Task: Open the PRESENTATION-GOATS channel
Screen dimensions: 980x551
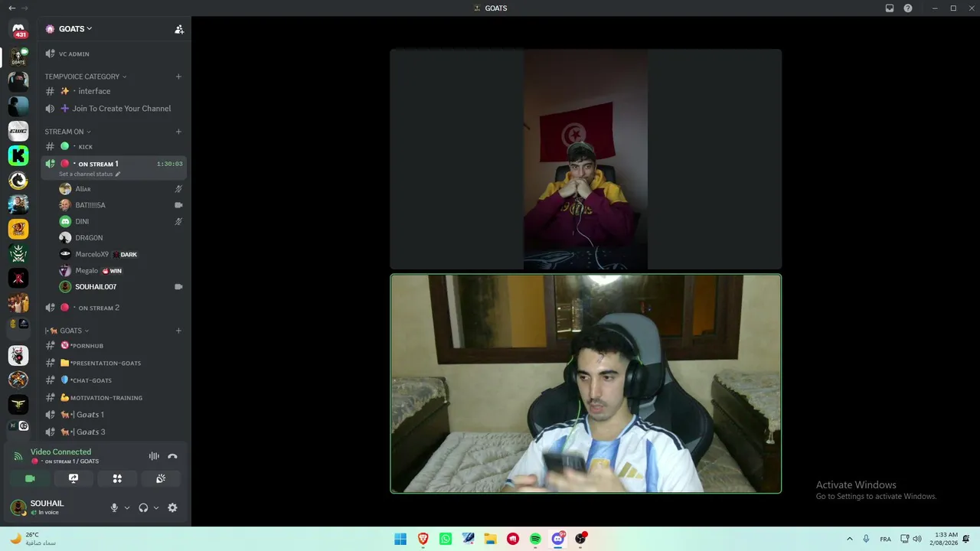Action: coord(113,363)
